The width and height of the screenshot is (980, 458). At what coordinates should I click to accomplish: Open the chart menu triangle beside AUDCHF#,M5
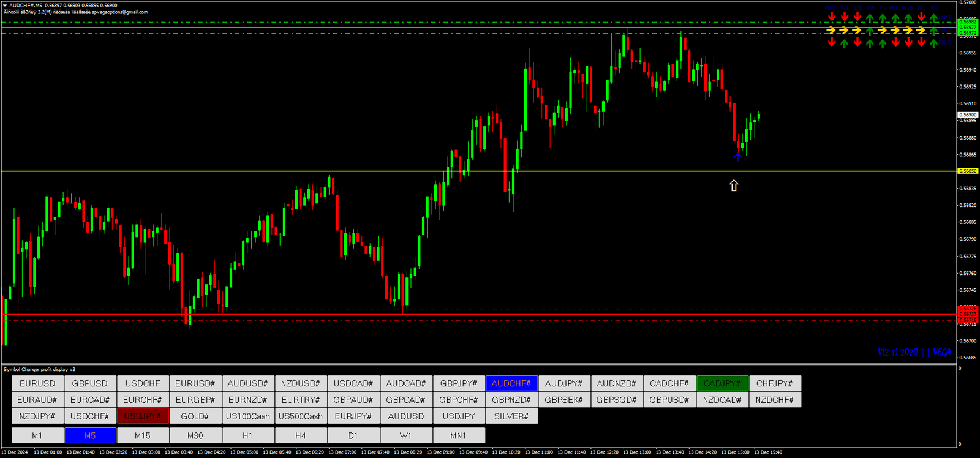pos(5,6)
